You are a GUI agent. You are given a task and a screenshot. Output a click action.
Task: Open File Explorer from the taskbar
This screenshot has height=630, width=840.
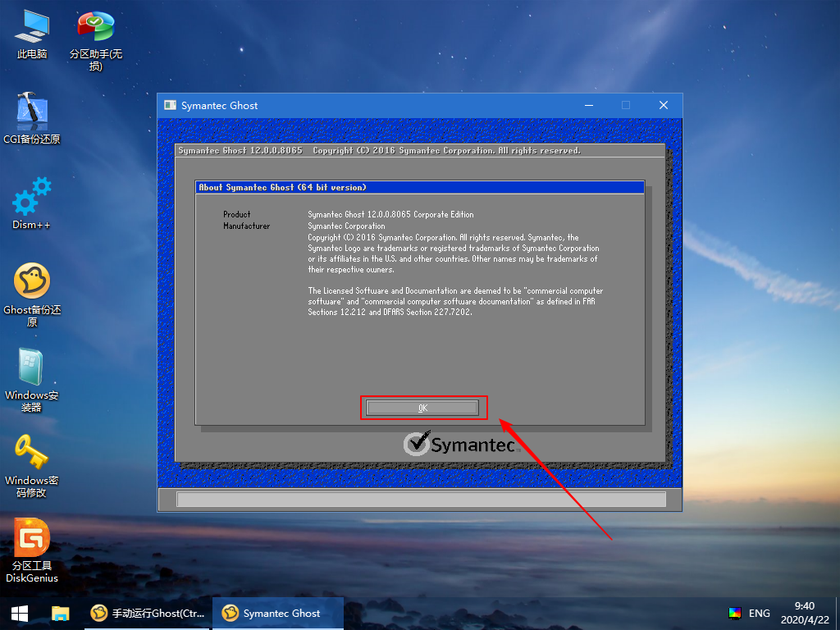[61, 614]
